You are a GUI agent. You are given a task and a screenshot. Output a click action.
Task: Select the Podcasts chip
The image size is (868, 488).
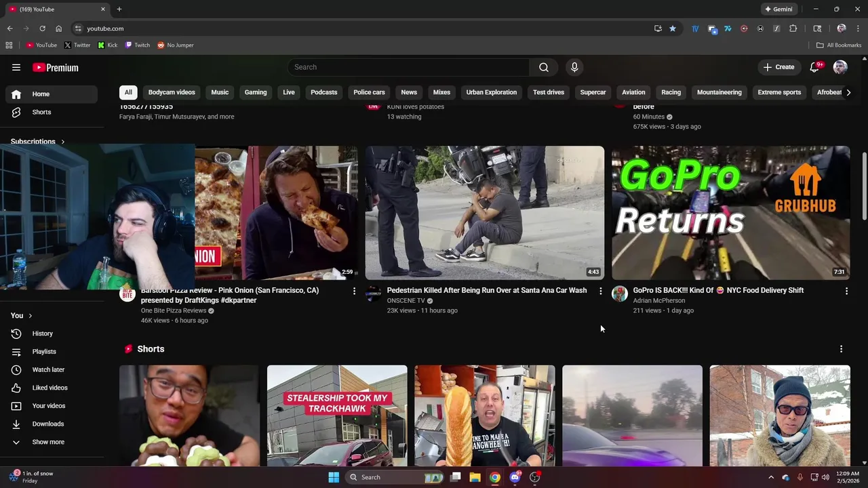tap(324, 92)
